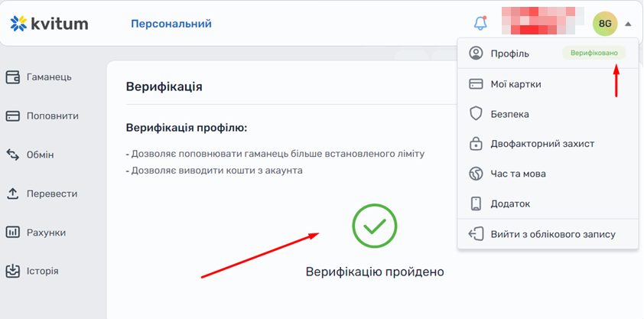The height and width of the screenshot is (319, 644).
Task: Open the Рахунки chart icon
Action: point(12,233)
